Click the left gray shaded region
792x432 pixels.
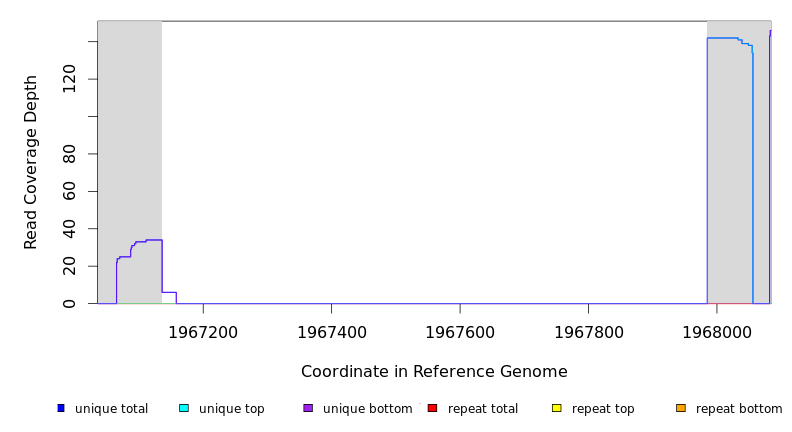pos(130,150)
